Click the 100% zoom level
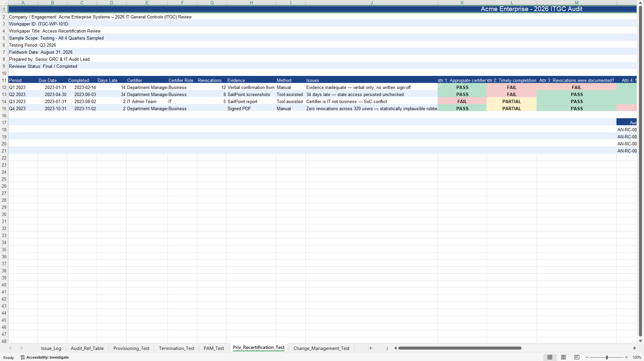Image resolution: width=644 pixels, height=361 pixels. tap(637, 357)
